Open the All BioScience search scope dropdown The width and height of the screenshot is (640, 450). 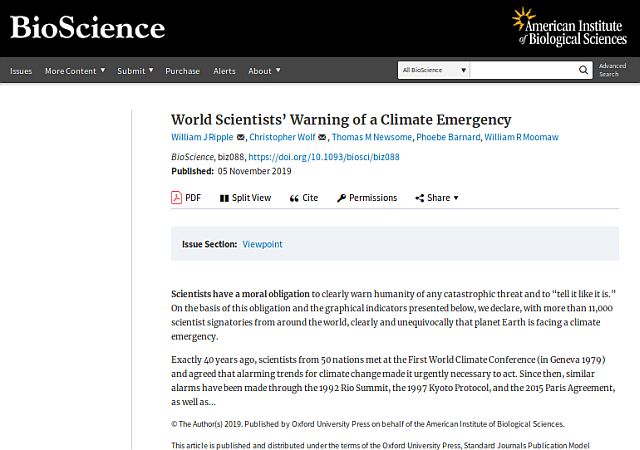coord(434,70)
